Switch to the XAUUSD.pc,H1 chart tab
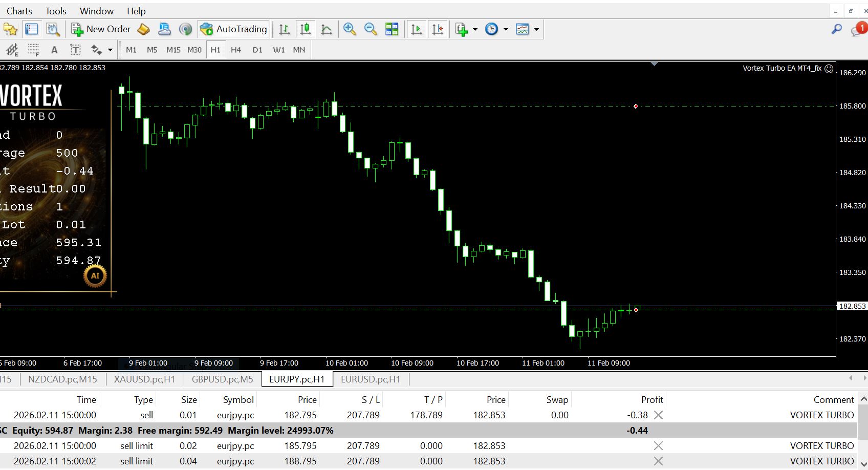This screenshot has width=868, height=470. 144,379
